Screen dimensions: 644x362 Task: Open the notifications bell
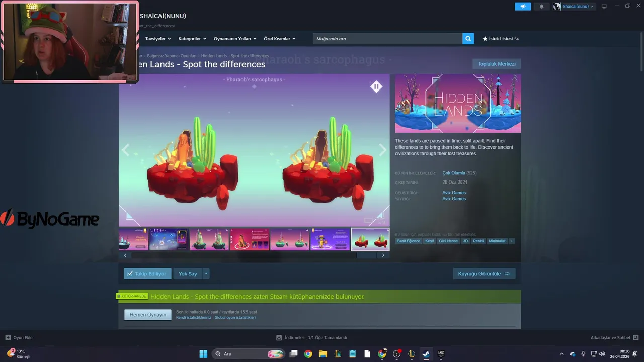click(x=541, y=6)
